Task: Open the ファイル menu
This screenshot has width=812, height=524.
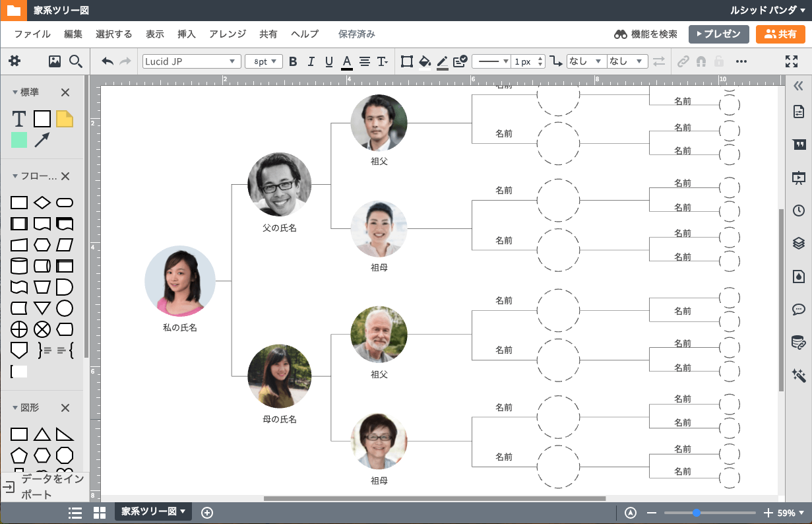Action: (32, 34)
